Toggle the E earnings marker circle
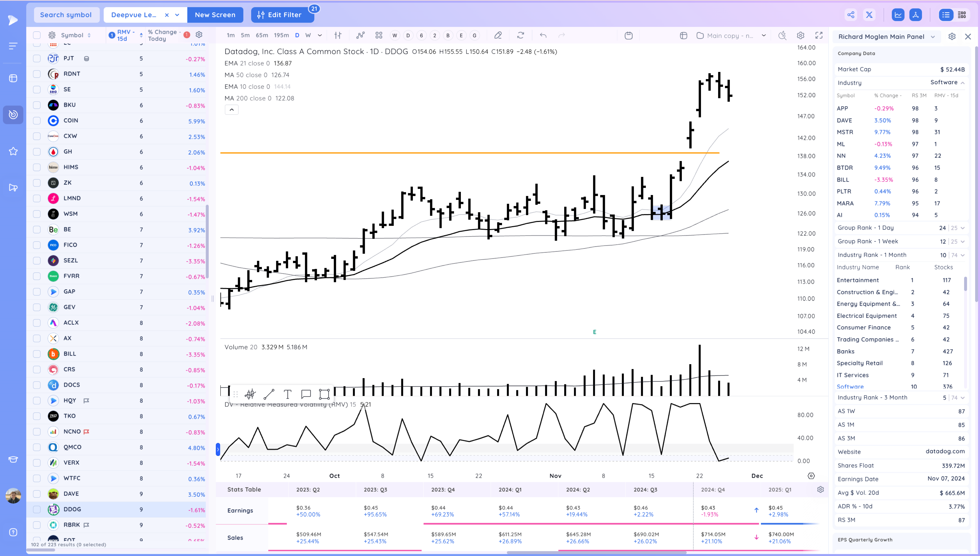The image size is (980, 556). point(461,36)
